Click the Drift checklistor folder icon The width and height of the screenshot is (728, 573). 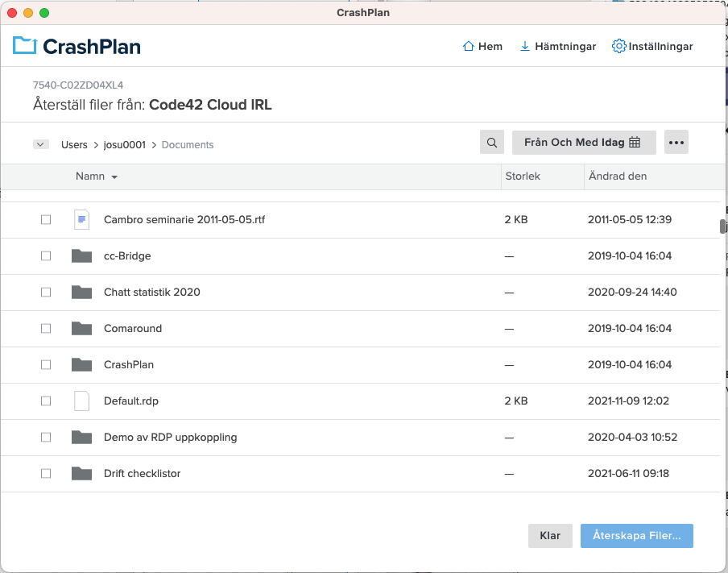[81, 473]
